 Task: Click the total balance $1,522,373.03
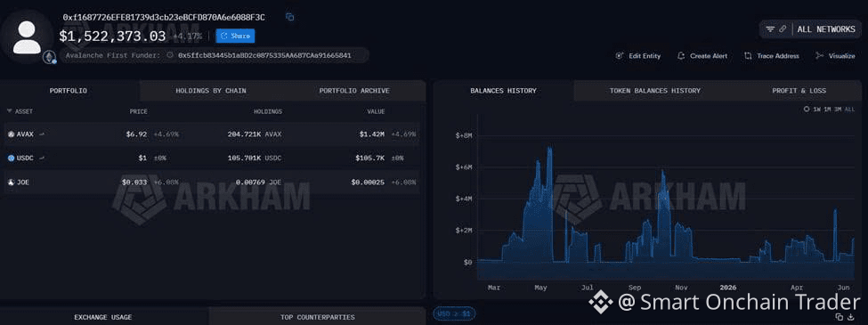112,37
